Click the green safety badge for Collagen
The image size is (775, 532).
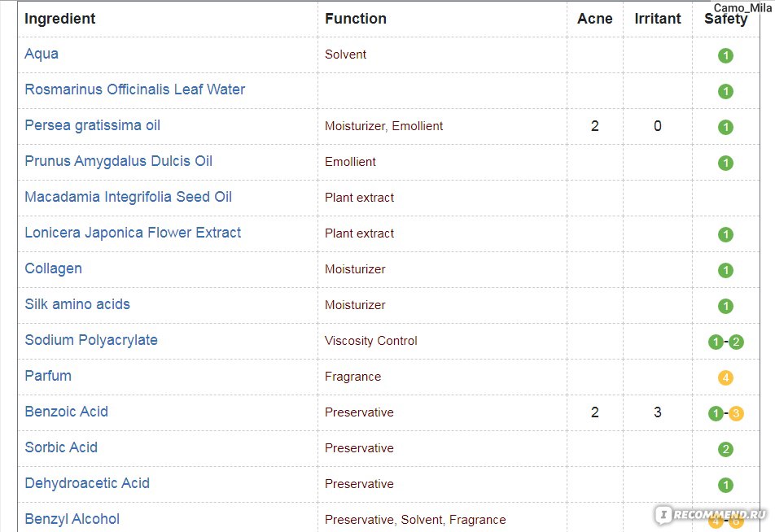pos(725,270)
